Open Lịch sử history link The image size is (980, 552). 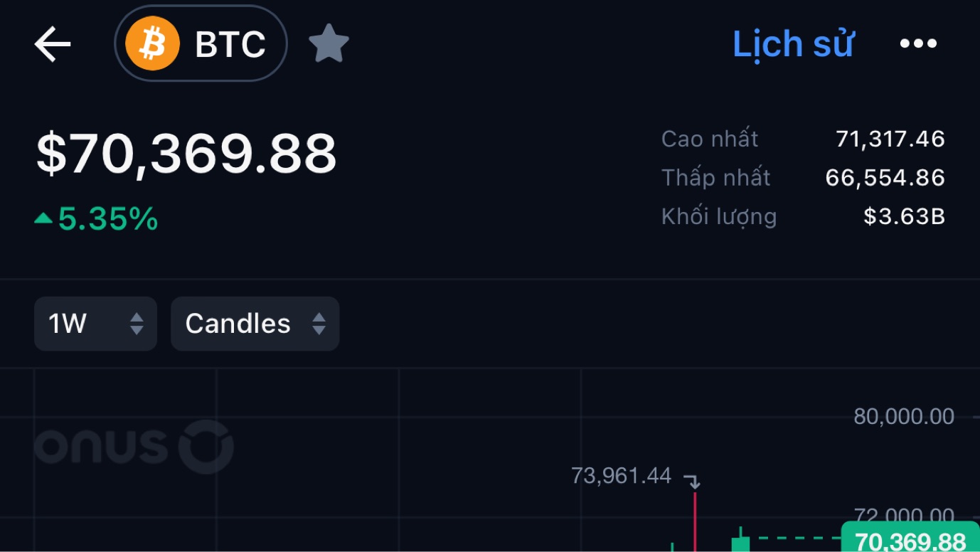793,44
